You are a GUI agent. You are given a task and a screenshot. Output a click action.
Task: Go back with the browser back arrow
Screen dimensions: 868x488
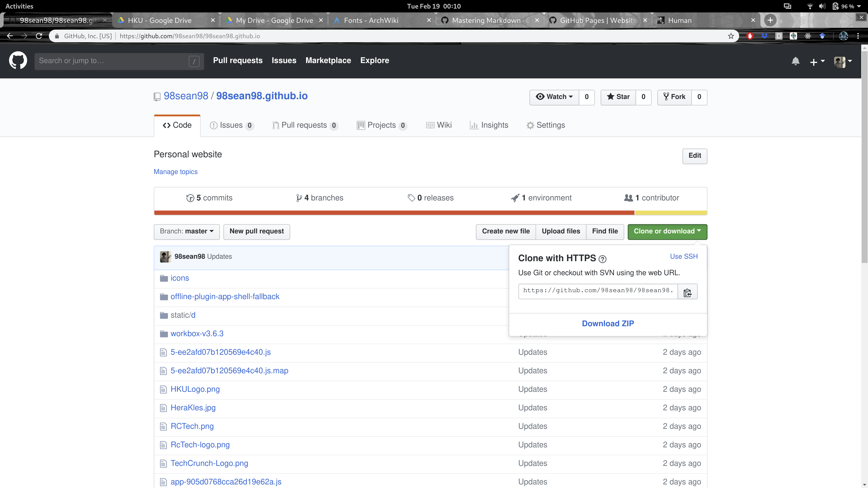click(10, 36)
